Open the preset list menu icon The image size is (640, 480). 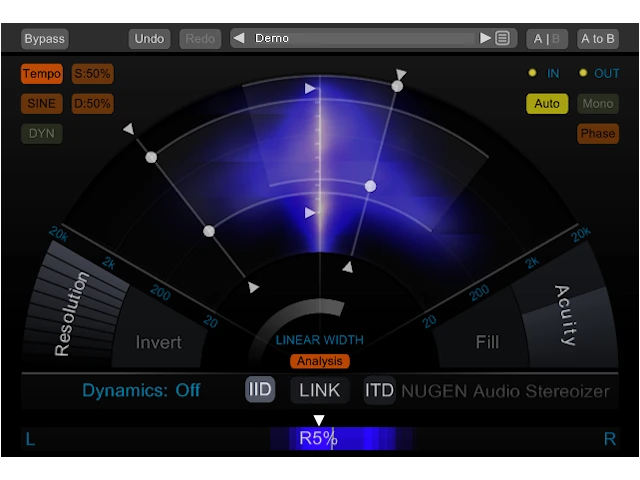[x=502, y=38]
